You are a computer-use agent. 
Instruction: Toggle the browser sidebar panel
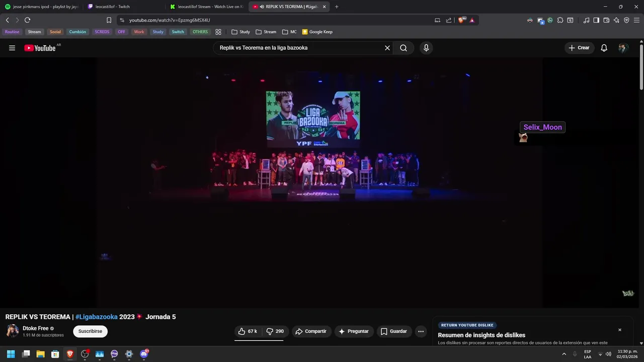pyautogui.click(x=596, y=20)
